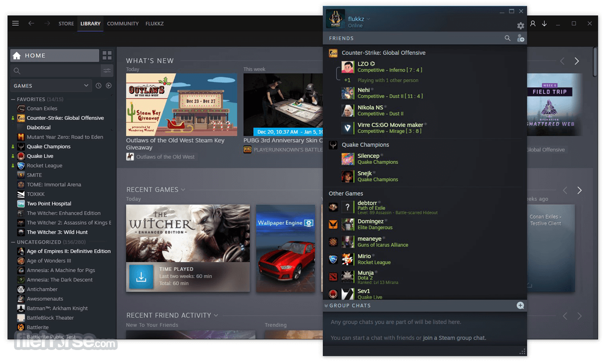Click the Witcher download icon button
606x364 pixels.
[x=141, y=277]
